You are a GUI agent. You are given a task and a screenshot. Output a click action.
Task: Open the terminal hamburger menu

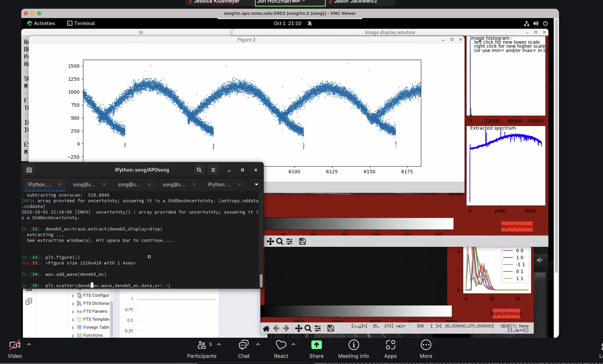tap(213, 170)
